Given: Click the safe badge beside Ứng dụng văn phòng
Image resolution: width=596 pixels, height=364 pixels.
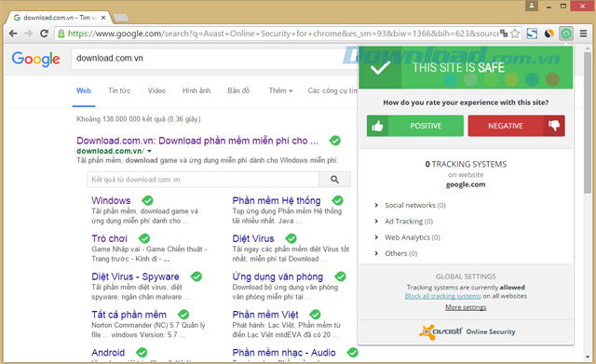Looking at the screenshot, I should click(340, 276).
